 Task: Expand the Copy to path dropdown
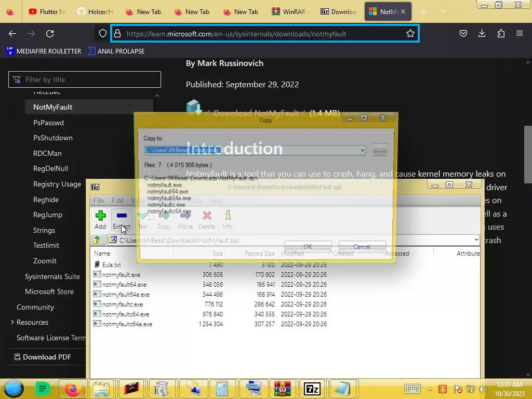(362, 150)
